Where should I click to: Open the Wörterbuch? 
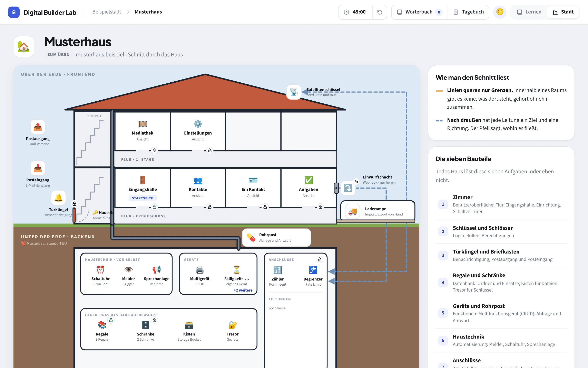coord(420,12)
